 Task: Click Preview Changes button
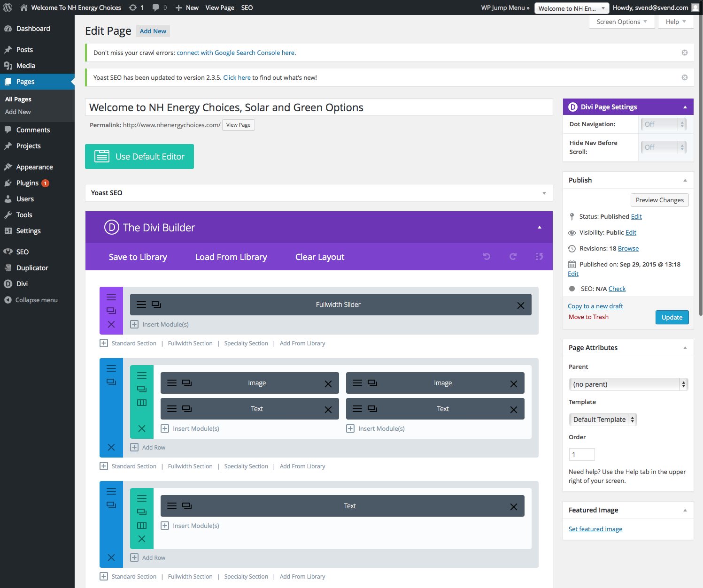(660, 200)
